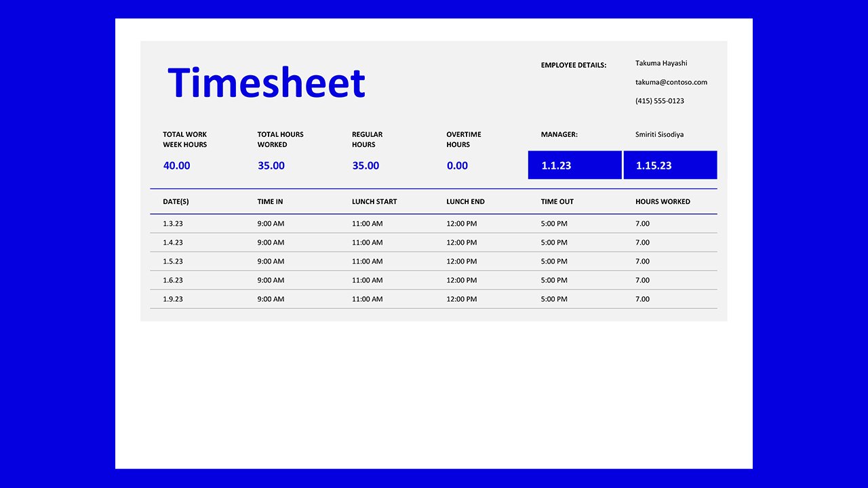Select the start date 1.1.23 field
Image resolution: width=868 pixels, height=488 pixels.
(x=574, y=165)
